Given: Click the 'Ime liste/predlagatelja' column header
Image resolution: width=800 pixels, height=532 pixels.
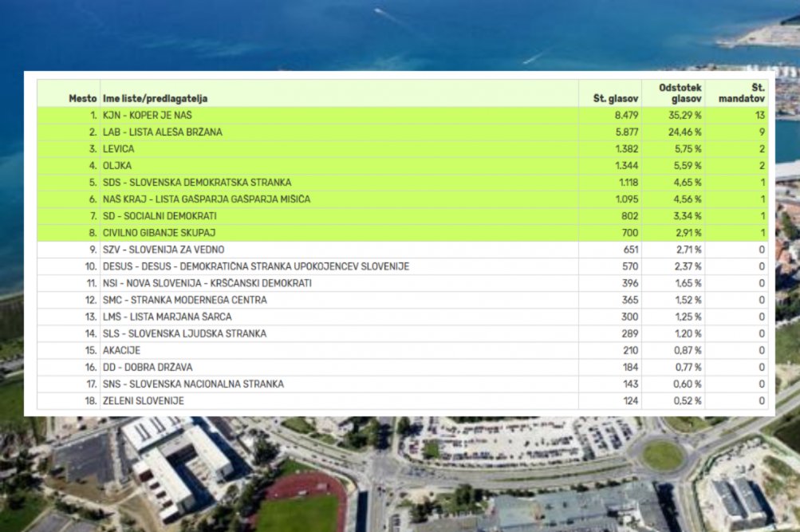Looking at the screenshot, I should [x=155, y=98].
